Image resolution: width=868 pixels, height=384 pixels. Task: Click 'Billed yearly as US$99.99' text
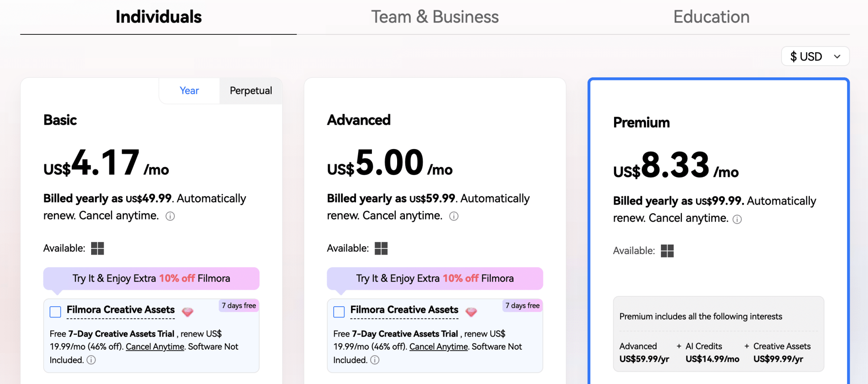pyautogui.click(x=678, y=201)
